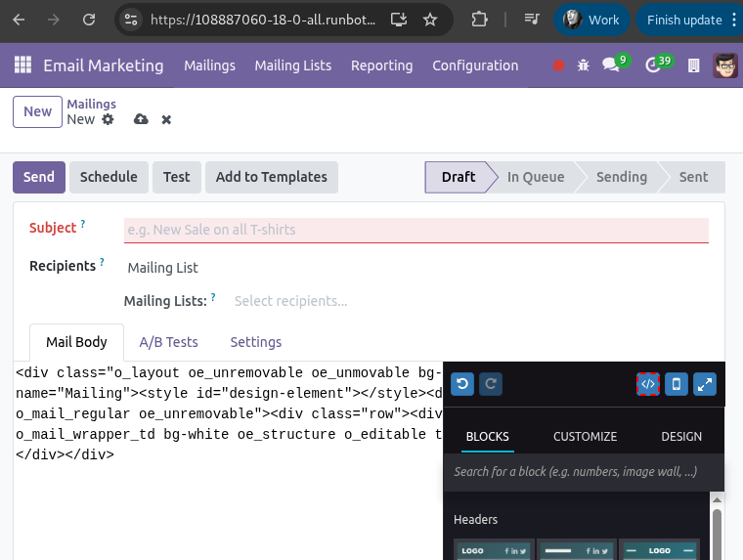Click the Subject input field

[x=416, y=230]
